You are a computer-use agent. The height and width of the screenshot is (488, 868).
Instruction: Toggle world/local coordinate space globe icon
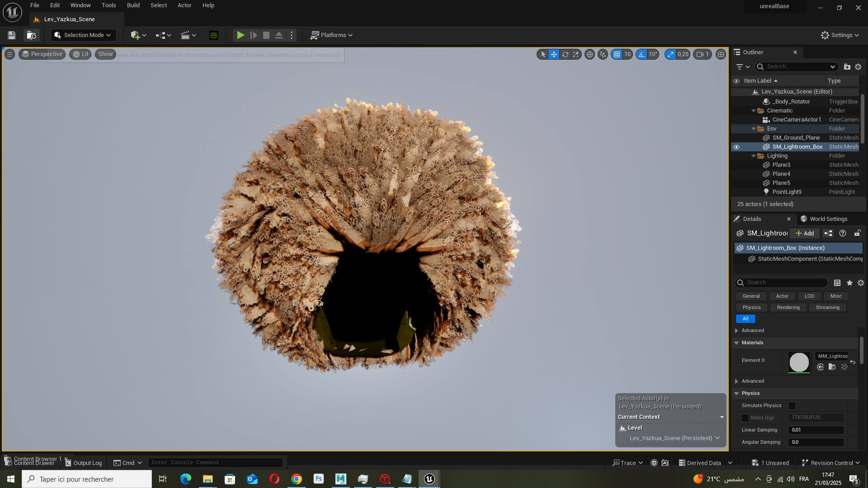(590, 54)
